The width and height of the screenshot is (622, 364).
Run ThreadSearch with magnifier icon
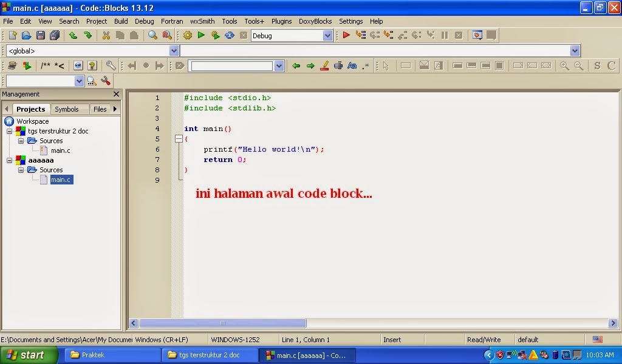pos(92,81)
